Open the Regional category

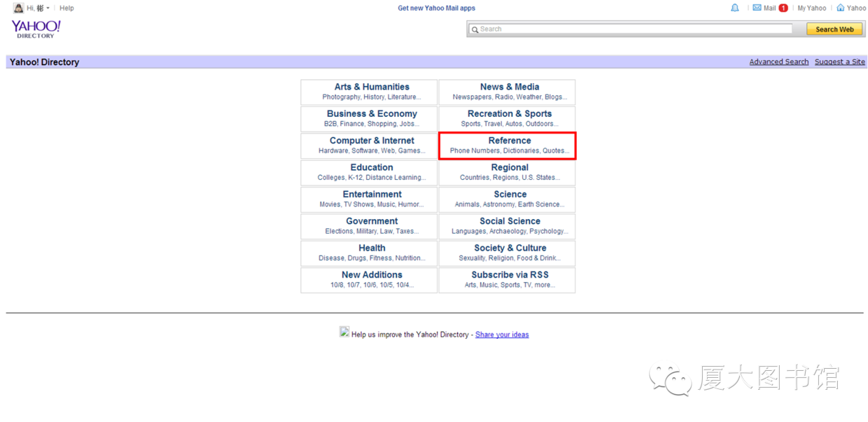pyautogui.click(x=510, y=167)
